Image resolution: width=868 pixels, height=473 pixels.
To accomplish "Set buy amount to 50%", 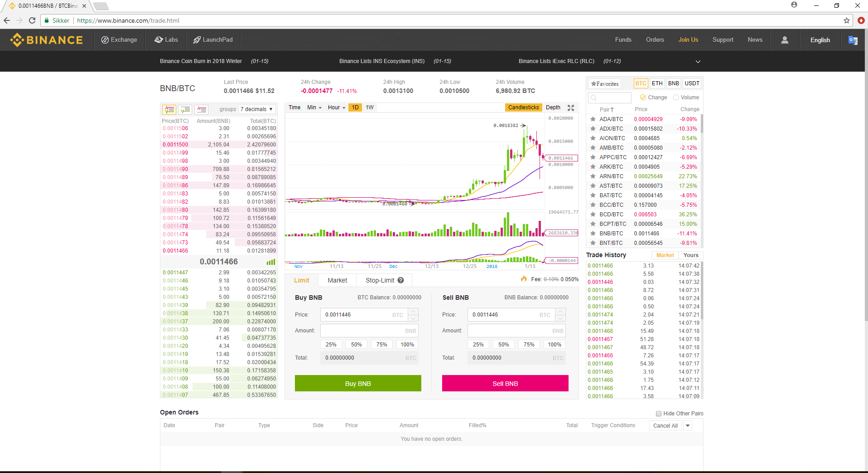I will pos(357,345).
